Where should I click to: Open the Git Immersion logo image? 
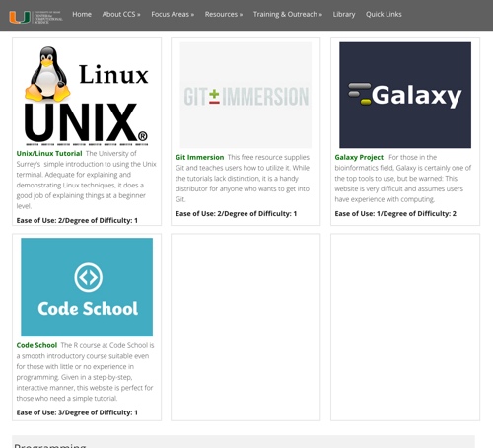click(246, 95)
